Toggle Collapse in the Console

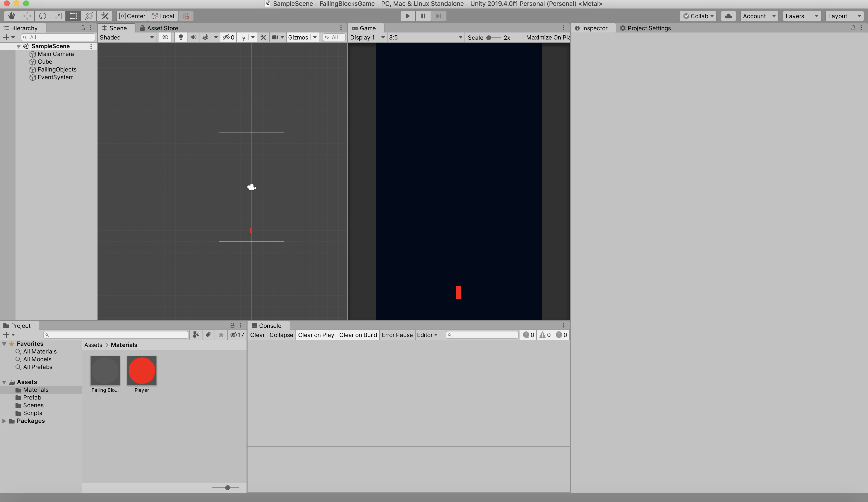click(281, 335)
